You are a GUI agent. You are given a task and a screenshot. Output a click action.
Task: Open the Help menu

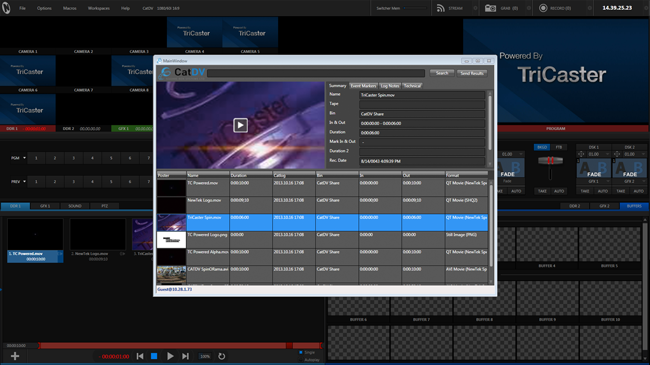point(125,8)
